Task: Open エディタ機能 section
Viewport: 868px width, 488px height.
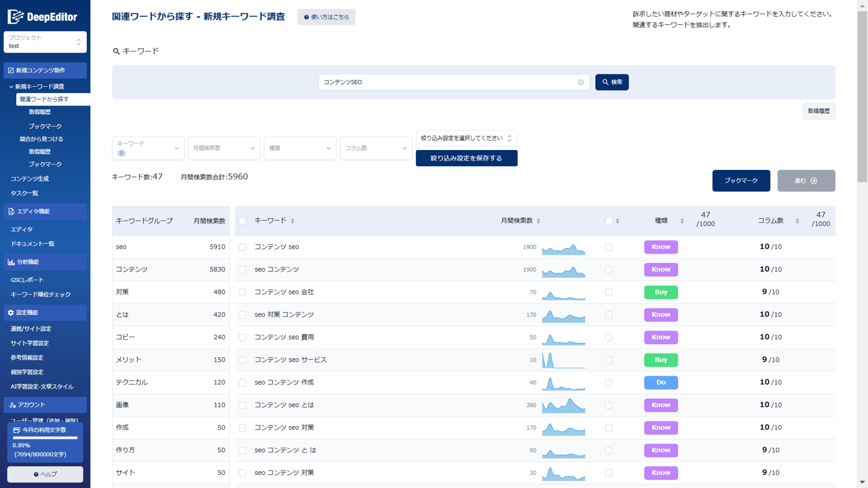Action: pos(45,211)
